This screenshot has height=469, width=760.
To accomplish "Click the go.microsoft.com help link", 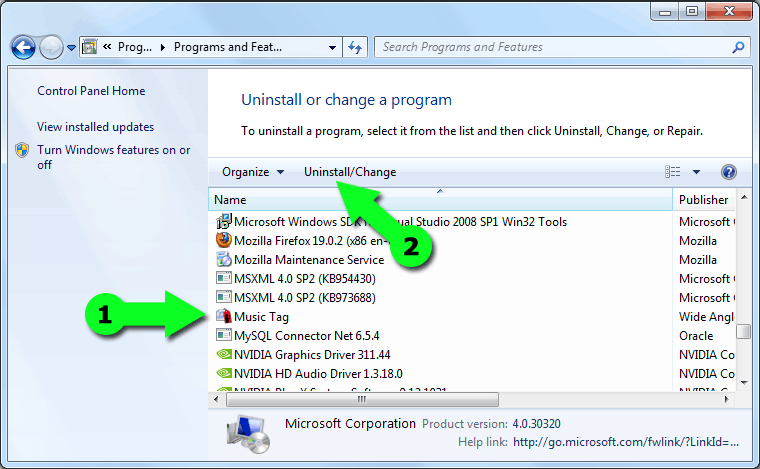I will [x=626, y=442].
